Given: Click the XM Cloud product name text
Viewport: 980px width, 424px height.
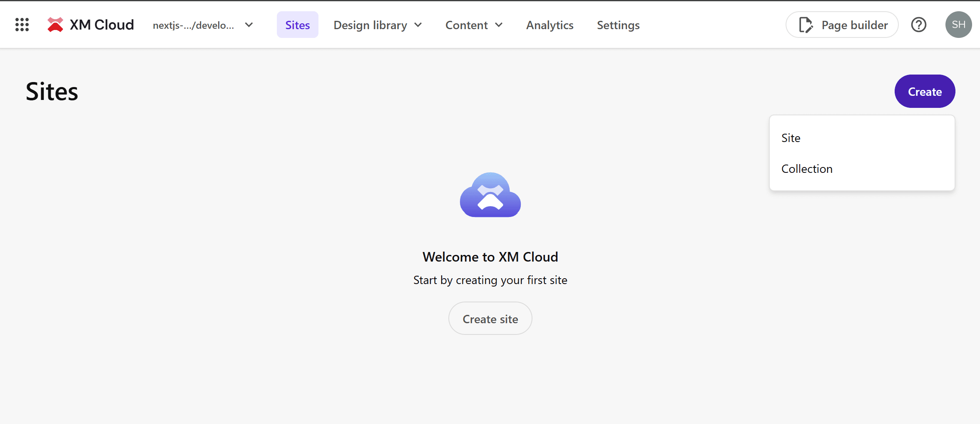Looking at the screenshot, I should click(x=102, y=25).
